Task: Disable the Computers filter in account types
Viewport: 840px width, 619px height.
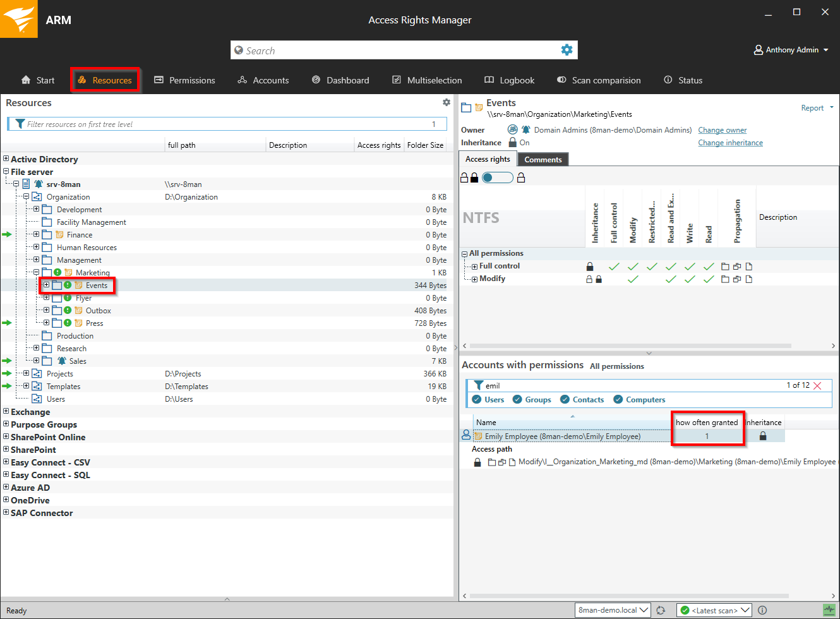Action: [617, 399]
